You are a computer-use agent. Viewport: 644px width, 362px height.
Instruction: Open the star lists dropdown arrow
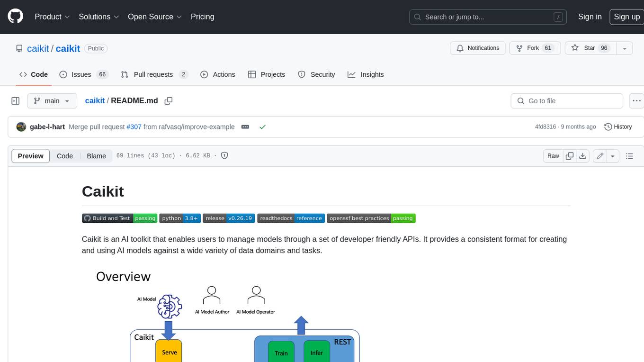tap(625, 48)
